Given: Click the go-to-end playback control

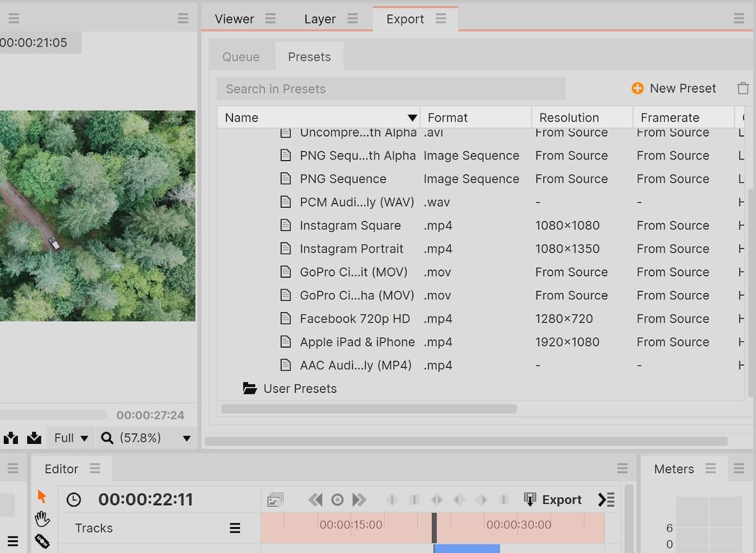Looking at the screenshot, I should click(359, 499).
